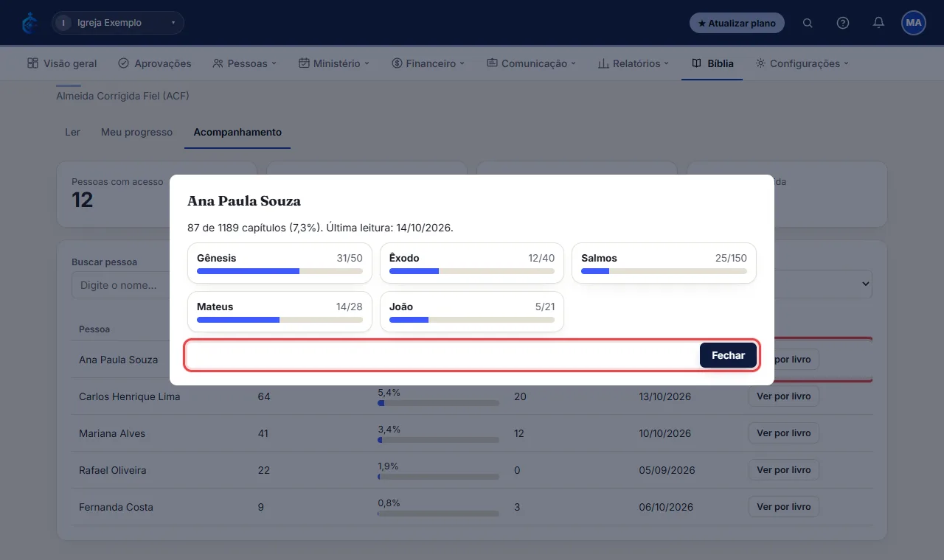Screen dimensions: 944x560
Task: Expand the Financeiro menu
Action: (428, 63)
